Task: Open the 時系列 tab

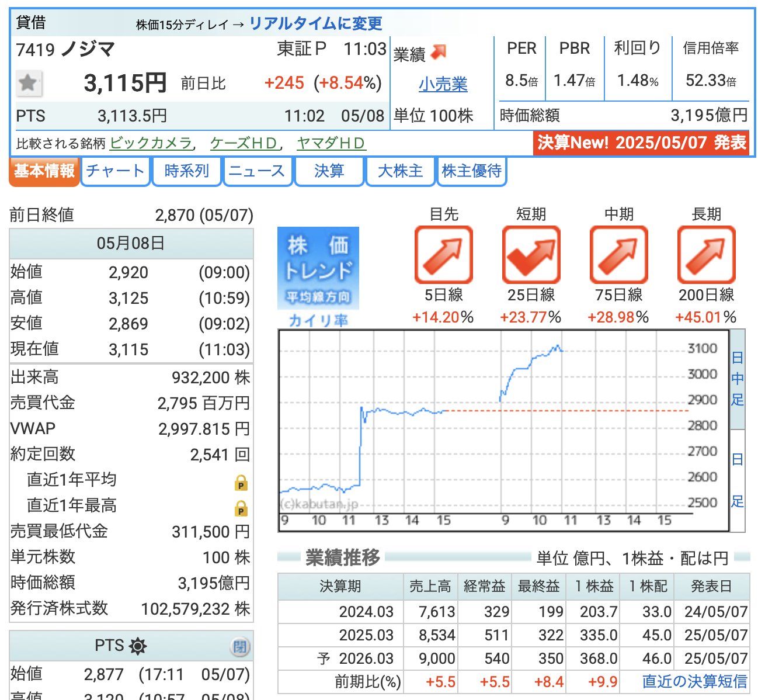Action: point(187,171)
